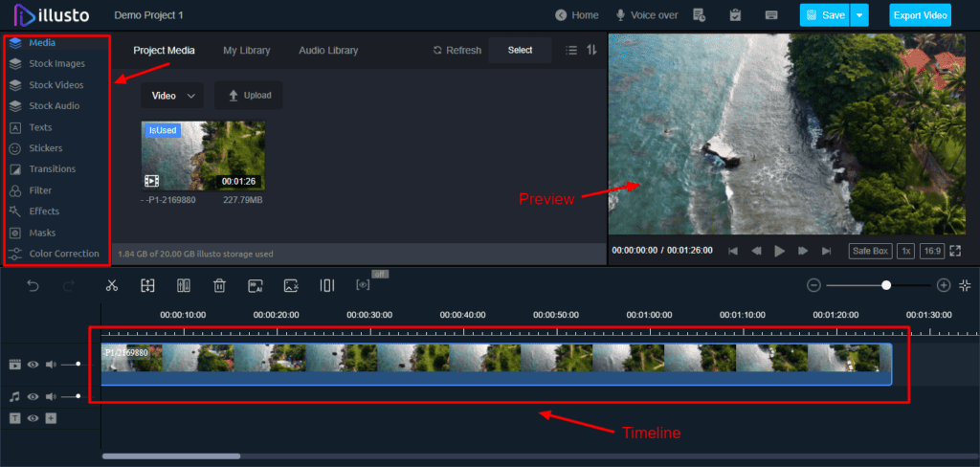Click the illusto logo
Screen dimensions: 980x467
click(52, 14)
